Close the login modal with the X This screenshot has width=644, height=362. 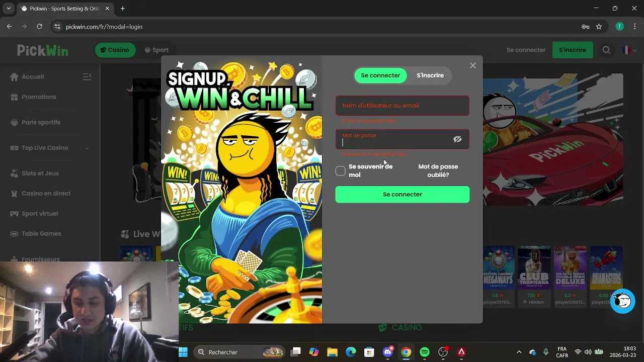coord(472,65)
